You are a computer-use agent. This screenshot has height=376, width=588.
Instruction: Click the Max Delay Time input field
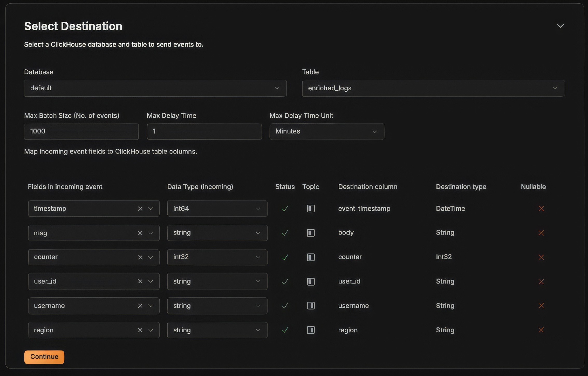[204, 132]
